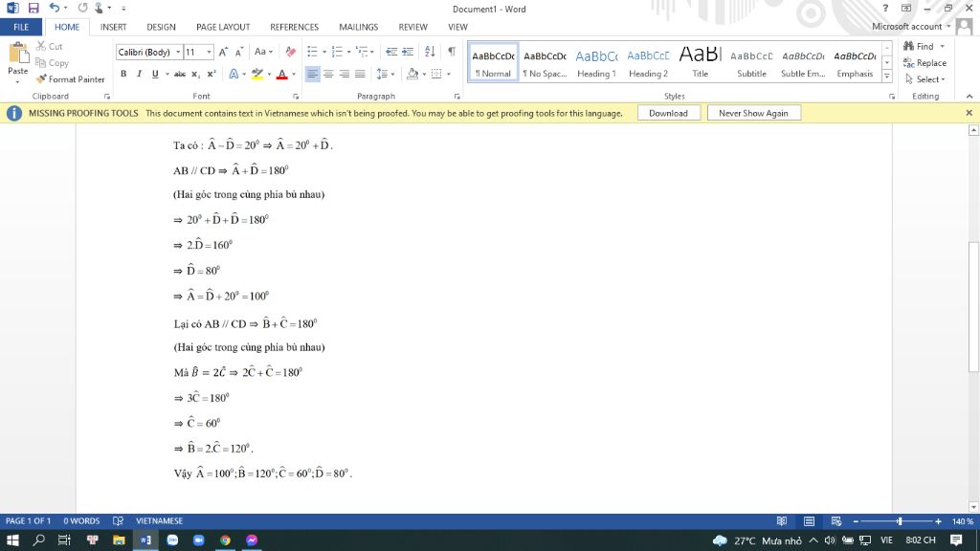Viewport: 980px width, 551px height.
Task: Sort the selected paragraphs
Action: tap(430, 52)
